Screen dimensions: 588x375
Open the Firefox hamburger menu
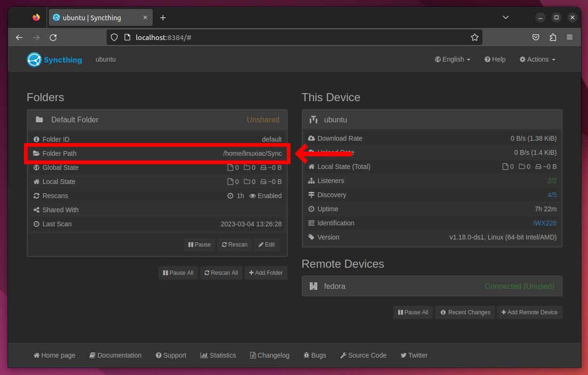pyautogui.click(x=570, y=37)
